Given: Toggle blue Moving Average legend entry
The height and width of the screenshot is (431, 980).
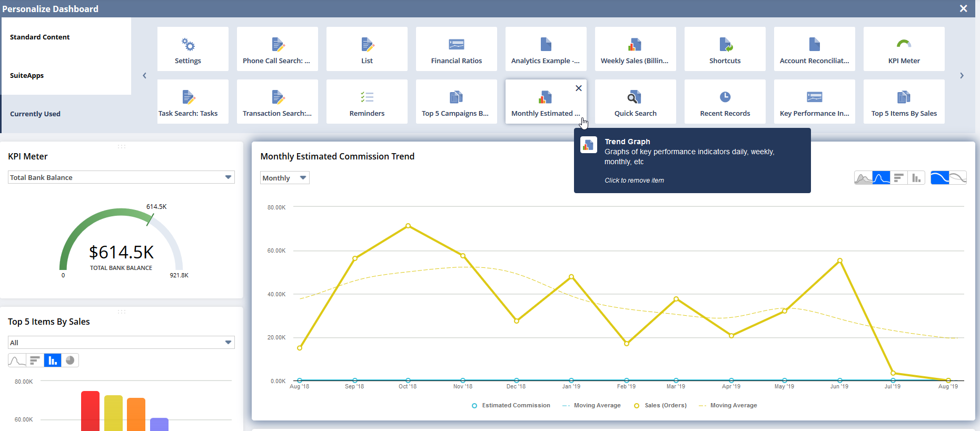Looking at the screenshot, I should click(x=591, y=405).
